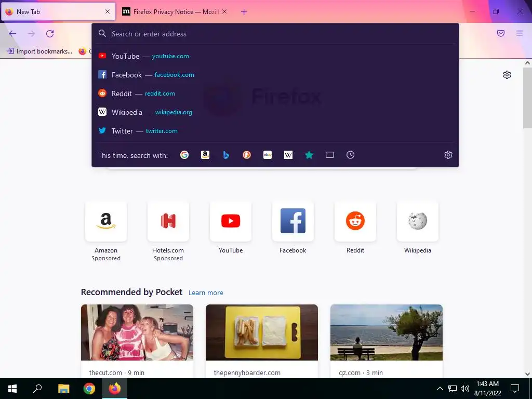Screen dimensions: 532x399
Task: Open Windows Start menu
Action: pyautogui.click(x=12, y=389)
